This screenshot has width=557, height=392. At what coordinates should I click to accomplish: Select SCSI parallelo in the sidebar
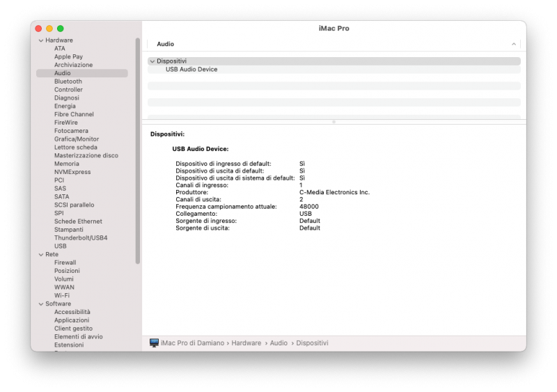coord(74,205)
